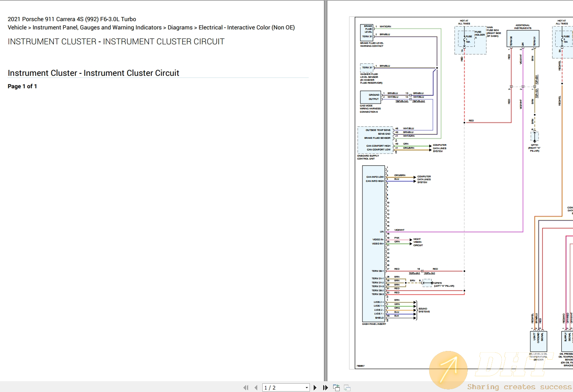Click the 'OUTSIDE TEMP SENS' pin label

[x=378, y=130]
